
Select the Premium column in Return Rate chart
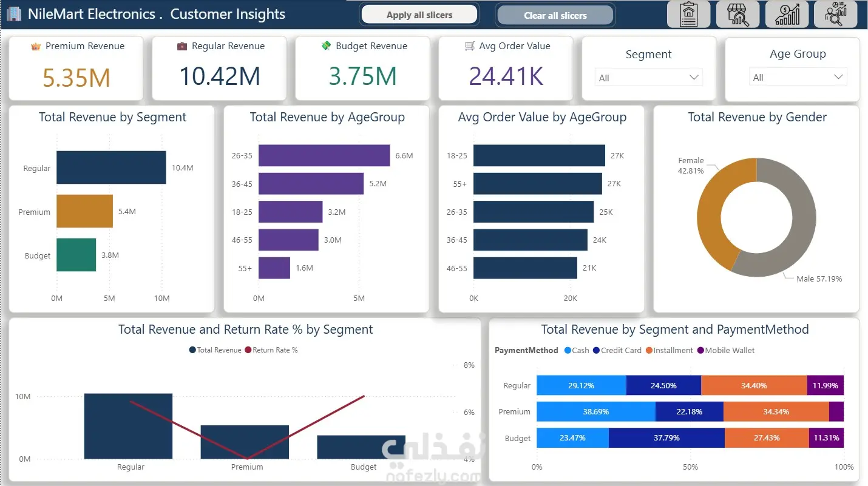(x=245, y=442)
